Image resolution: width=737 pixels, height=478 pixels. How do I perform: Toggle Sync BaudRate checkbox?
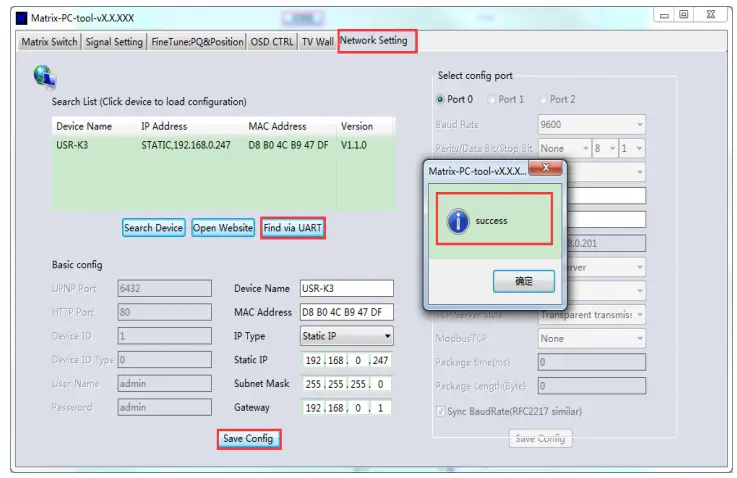440,412
